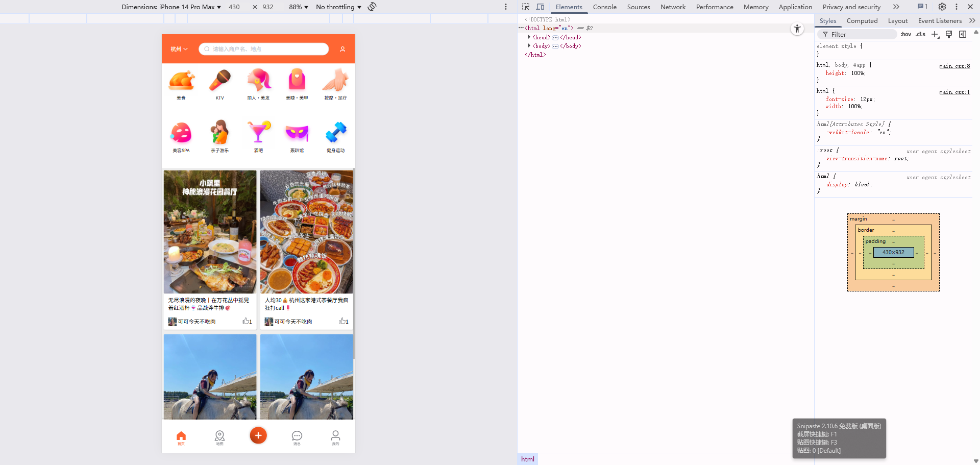
Task: Switch to the Application tab
Action: coord(795,7)
